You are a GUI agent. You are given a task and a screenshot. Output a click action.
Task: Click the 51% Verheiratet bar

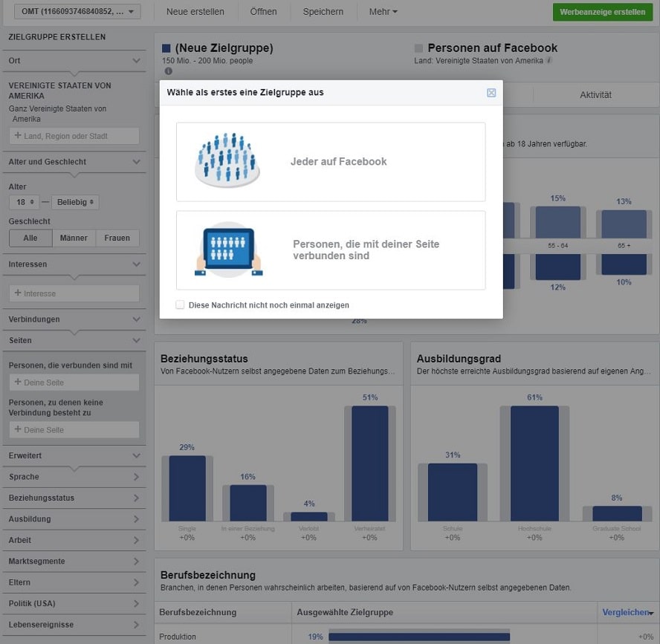pyautogui.click(x=370, y=464)
